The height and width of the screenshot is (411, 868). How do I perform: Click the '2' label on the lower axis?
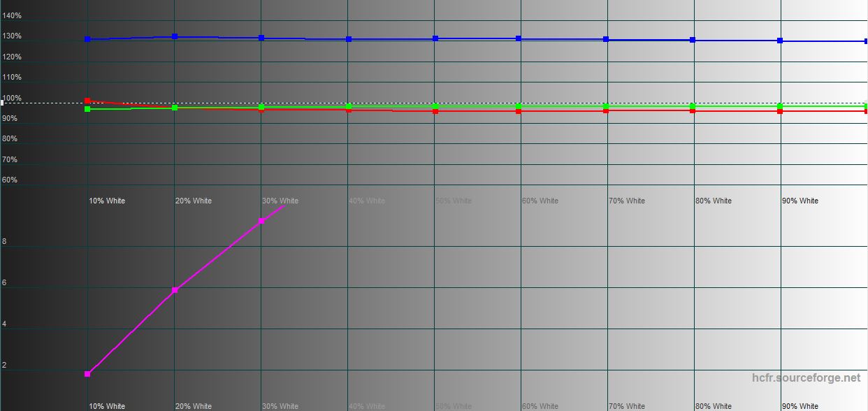click(4, 365)
